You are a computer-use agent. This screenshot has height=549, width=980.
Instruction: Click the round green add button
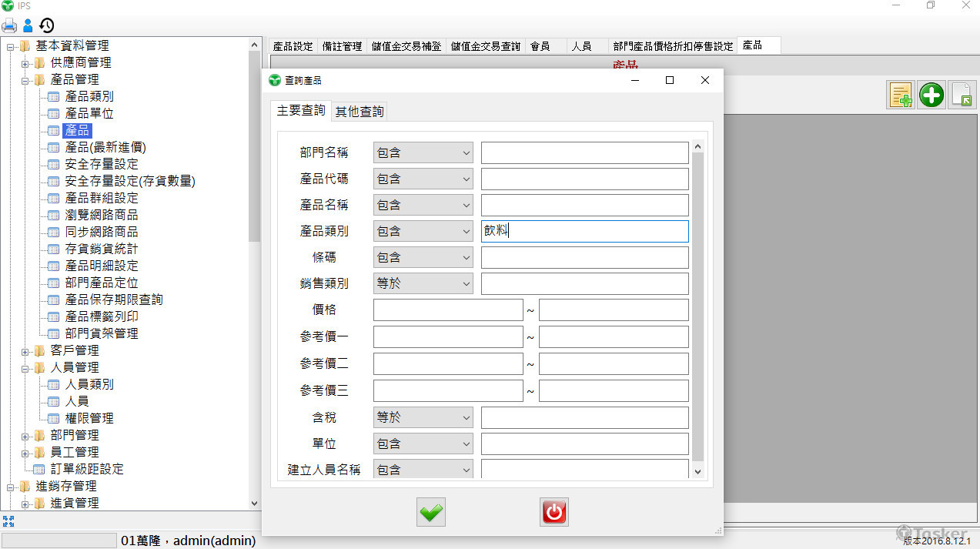[x=932, y=95]
